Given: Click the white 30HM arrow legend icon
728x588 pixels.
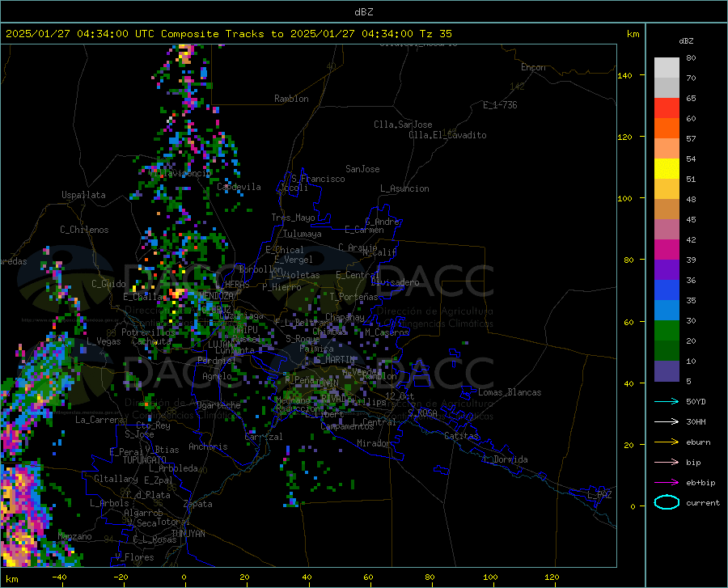Looking at the screenshot, I should tap(667, 421).
